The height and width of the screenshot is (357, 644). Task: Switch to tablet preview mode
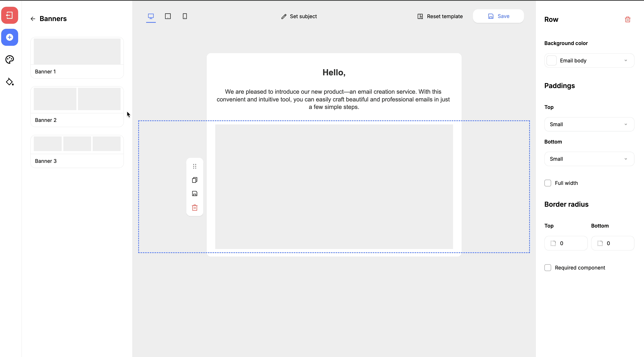click(x=168, y=16)
